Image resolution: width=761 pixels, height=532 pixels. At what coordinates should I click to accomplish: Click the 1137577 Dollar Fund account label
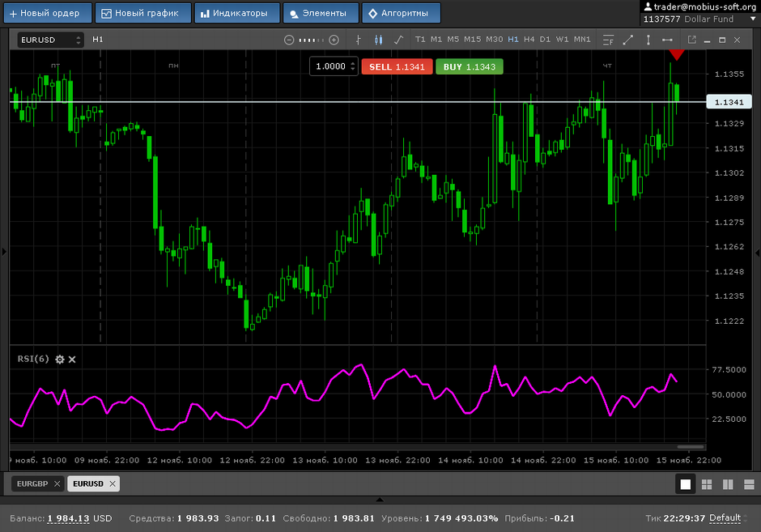coord(688,19)
